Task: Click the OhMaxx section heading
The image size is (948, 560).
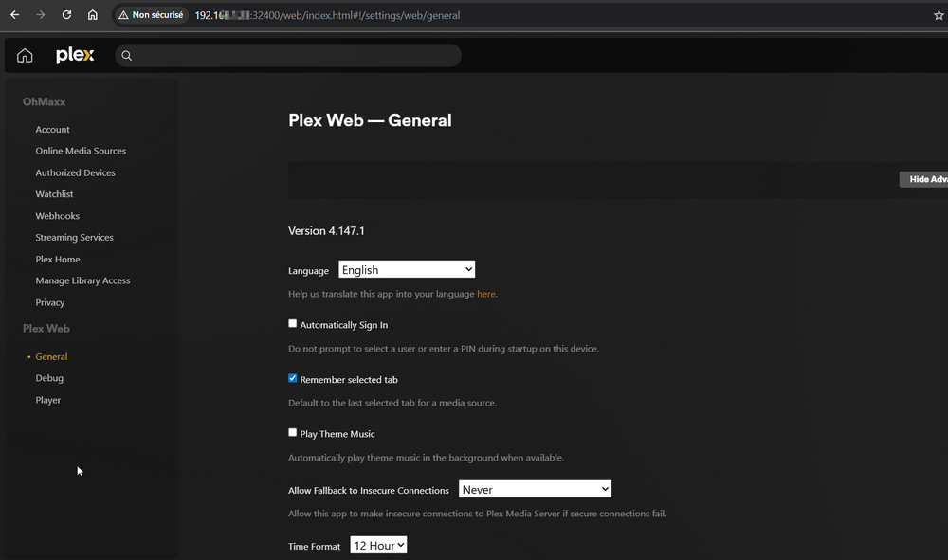Action: [x=45, y=102]
